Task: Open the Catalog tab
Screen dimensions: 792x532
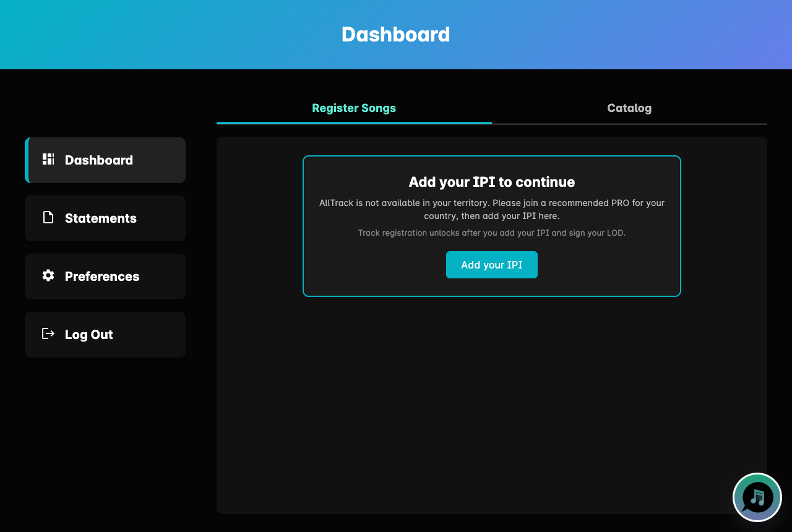Action: (629, 108)
